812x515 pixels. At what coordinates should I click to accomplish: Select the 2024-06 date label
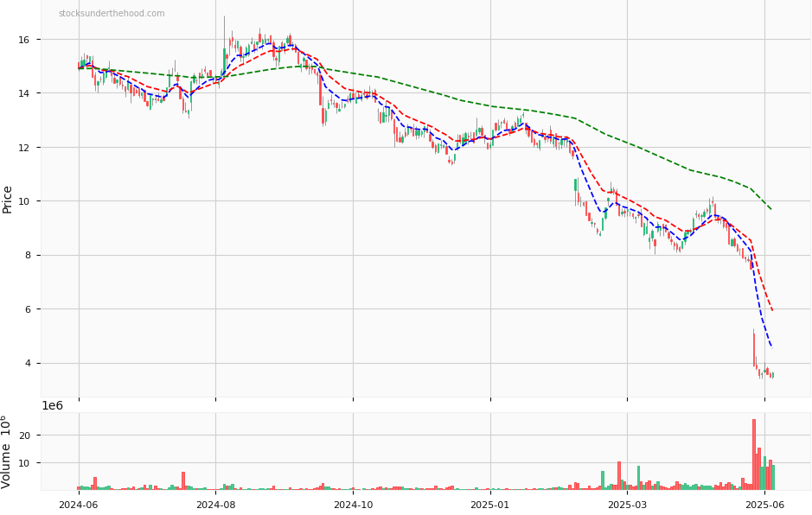click(79, 504)
